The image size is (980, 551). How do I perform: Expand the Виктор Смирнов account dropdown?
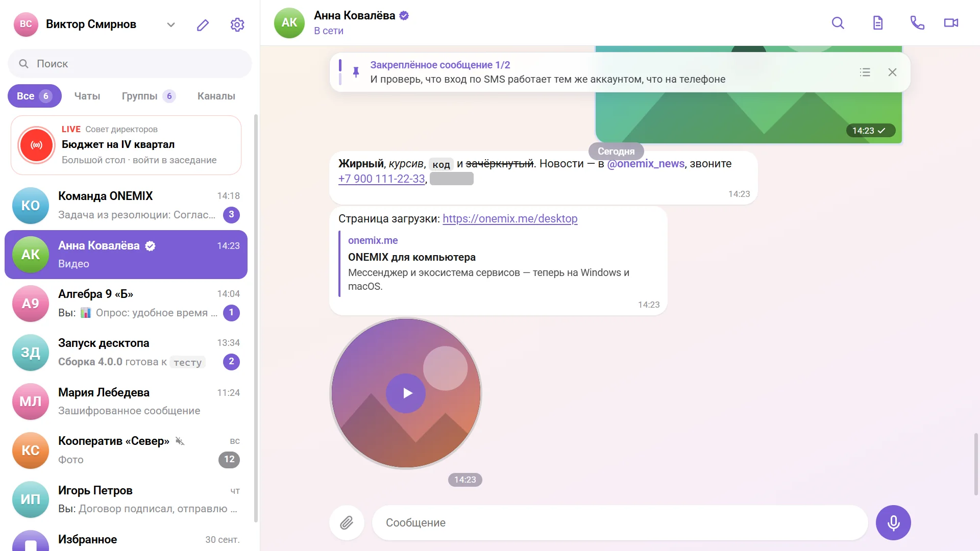171,24
